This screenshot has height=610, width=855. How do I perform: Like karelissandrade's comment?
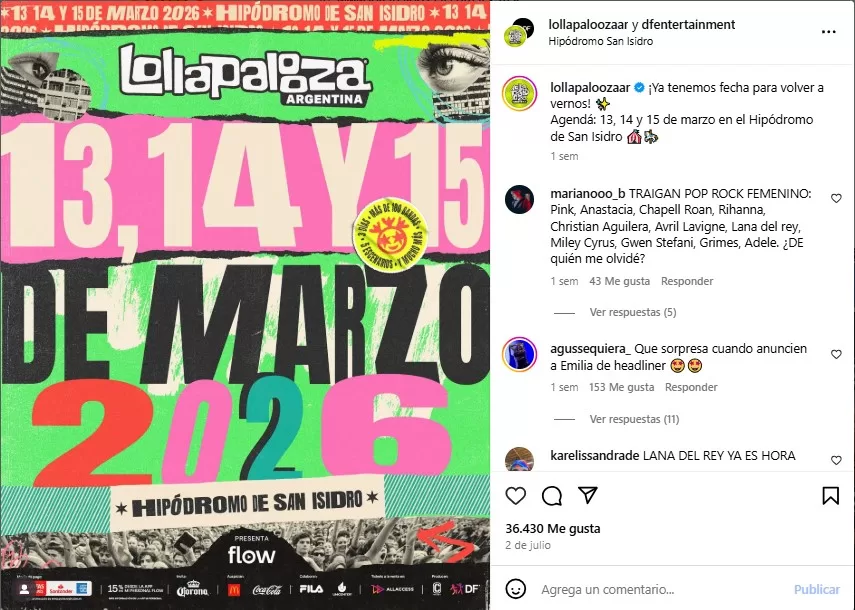836,461
